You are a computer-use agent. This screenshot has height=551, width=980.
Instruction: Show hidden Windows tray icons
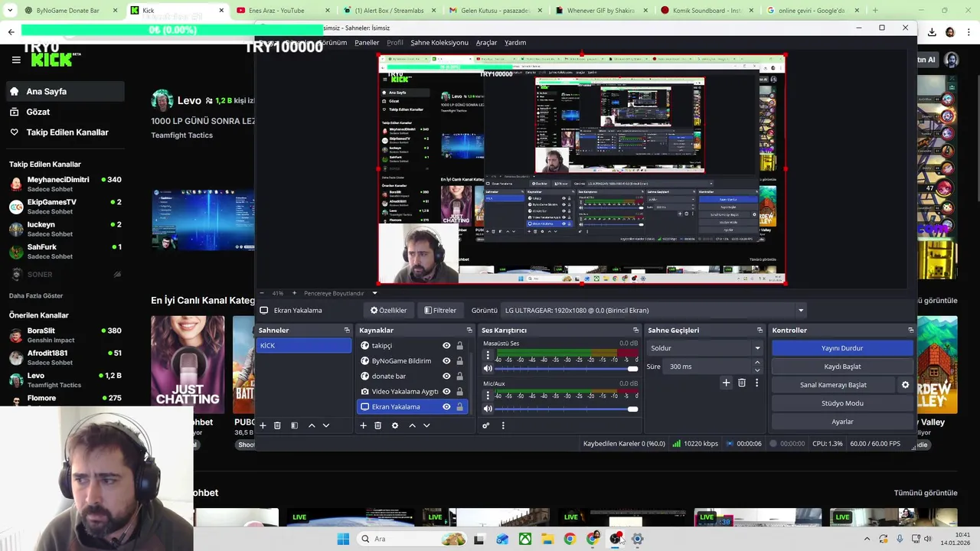pos(867,539)
